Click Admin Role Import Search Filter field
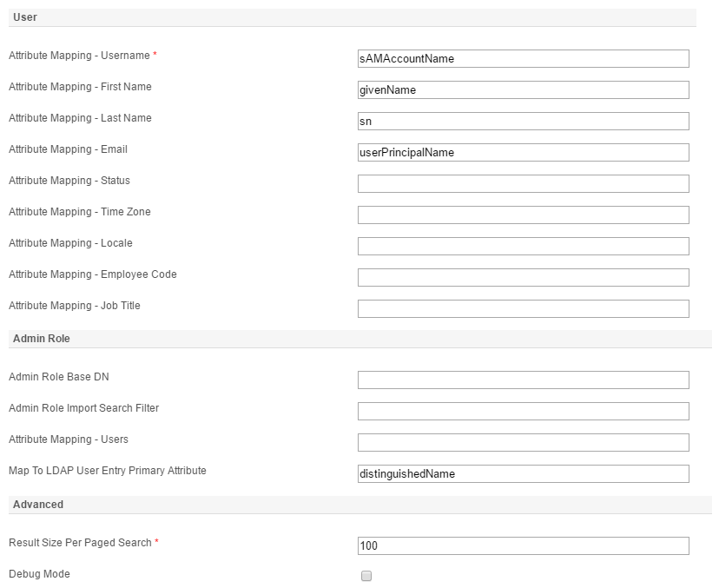719x588 pixels. (x=523, y=412)
